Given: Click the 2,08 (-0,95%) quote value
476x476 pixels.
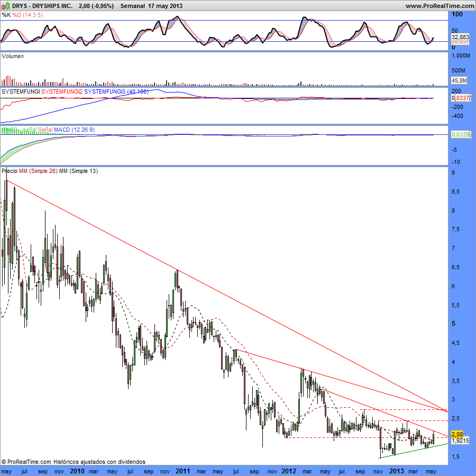Looking at the screenshot, I should [x=96, y=6].
